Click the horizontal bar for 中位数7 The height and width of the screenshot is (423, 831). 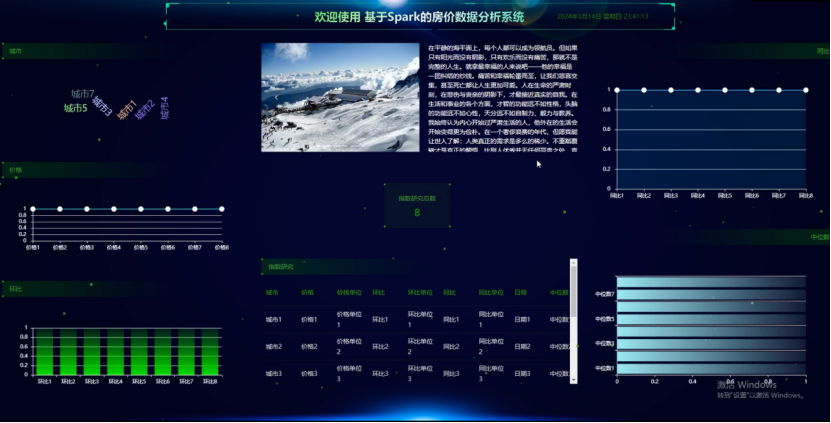711,294
